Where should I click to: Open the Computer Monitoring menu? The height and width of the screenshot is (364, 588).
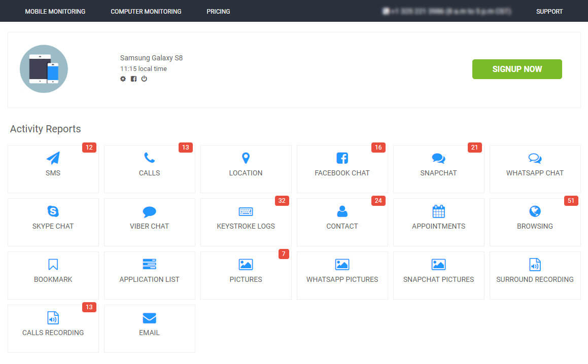click(146, 11)
